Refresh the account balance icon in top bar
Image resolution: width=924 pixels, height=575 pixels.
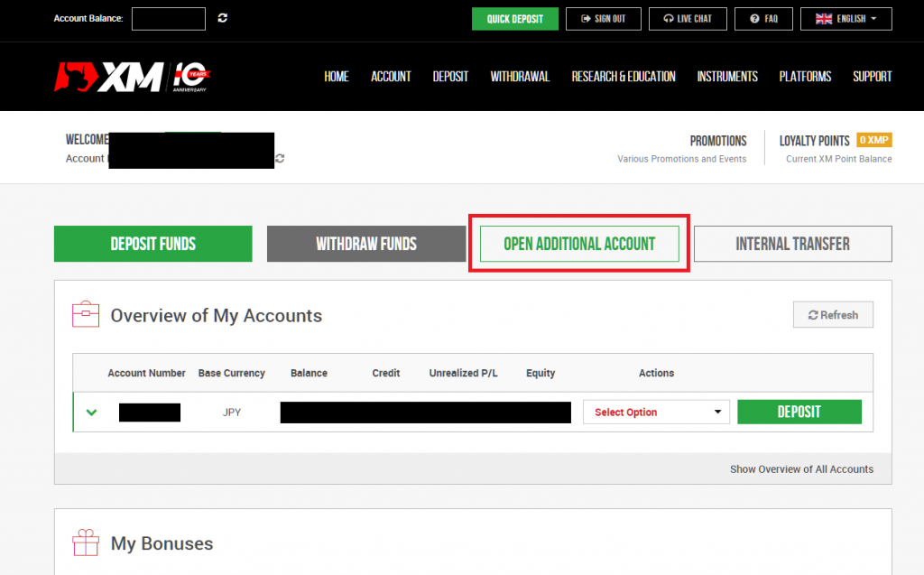tap(223, 18)
